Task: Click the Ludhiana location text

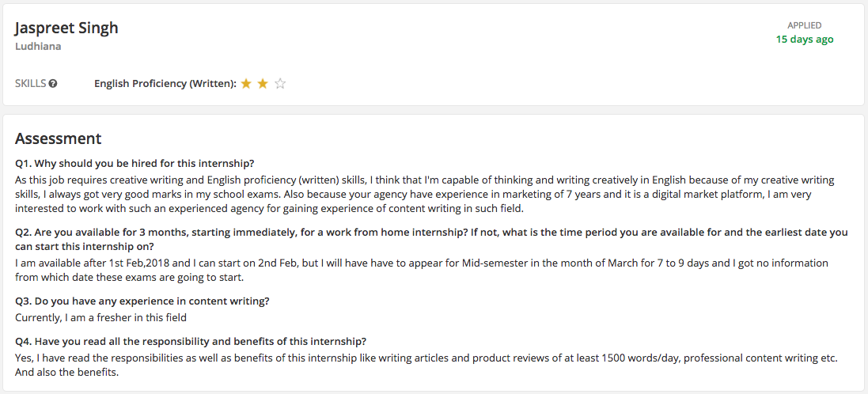Action: click(x=38, y=47)
